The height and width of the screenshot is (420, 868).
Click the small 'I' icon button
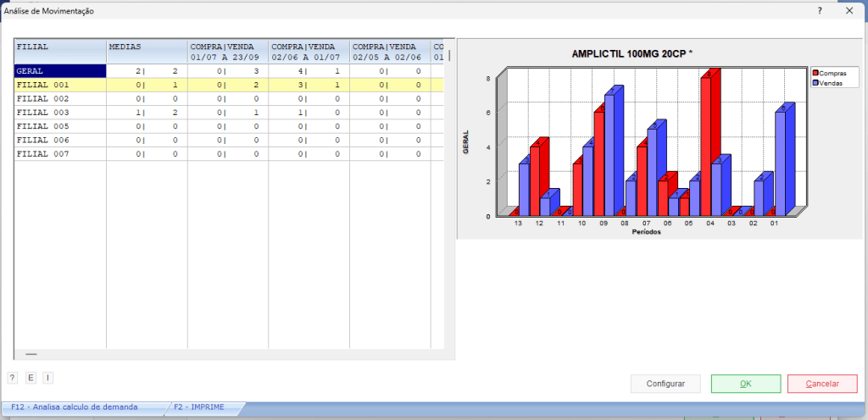[x=47, y=378]
